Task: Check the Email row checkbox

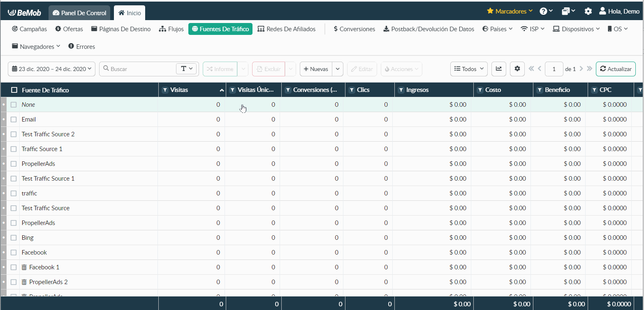Action: [14, 119]
